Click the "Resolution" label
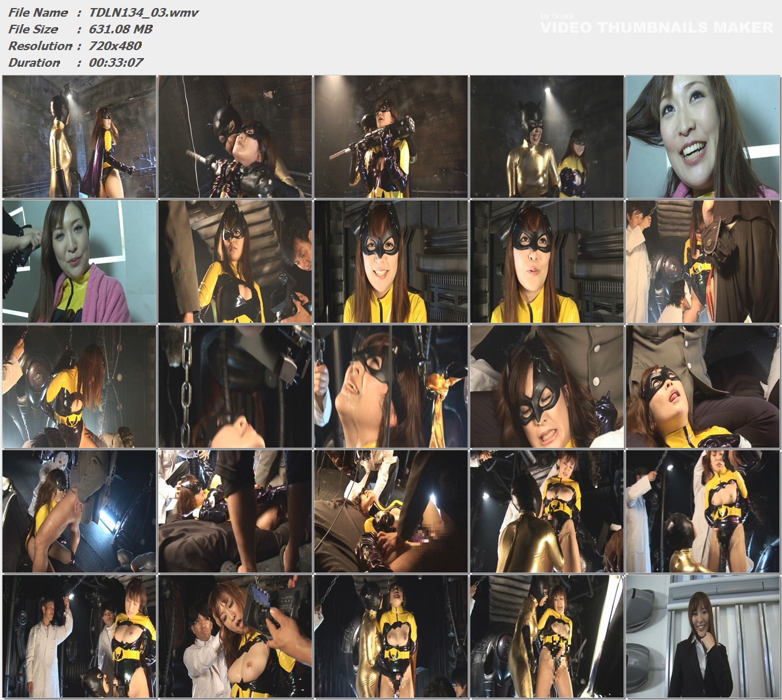Viewport: 782px width, 700px height. pyautogui.click(x=40, y=46)
